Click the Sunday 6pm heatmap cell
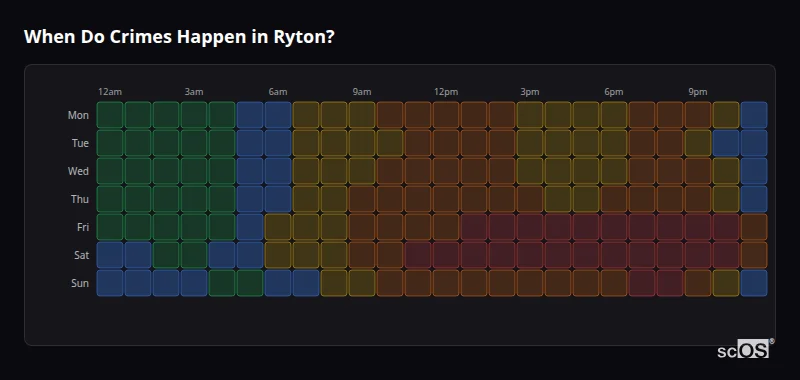 pyautogui.click(x=614, y=283)
